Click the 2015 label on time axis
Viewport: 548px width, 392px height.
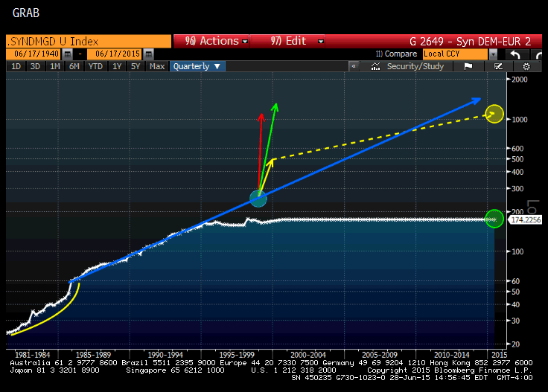(499, 355)
